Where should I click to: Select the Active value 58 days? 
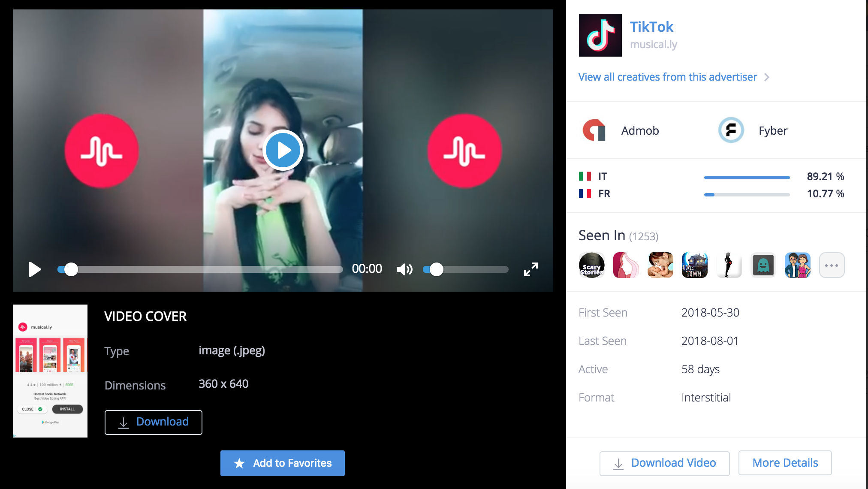[x=701, y=369]
